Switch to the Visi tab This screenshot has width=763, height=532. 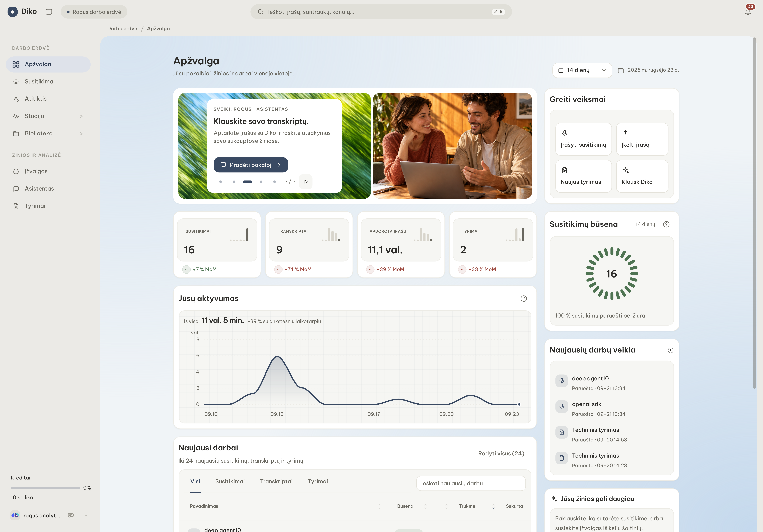tap(195, 481)
